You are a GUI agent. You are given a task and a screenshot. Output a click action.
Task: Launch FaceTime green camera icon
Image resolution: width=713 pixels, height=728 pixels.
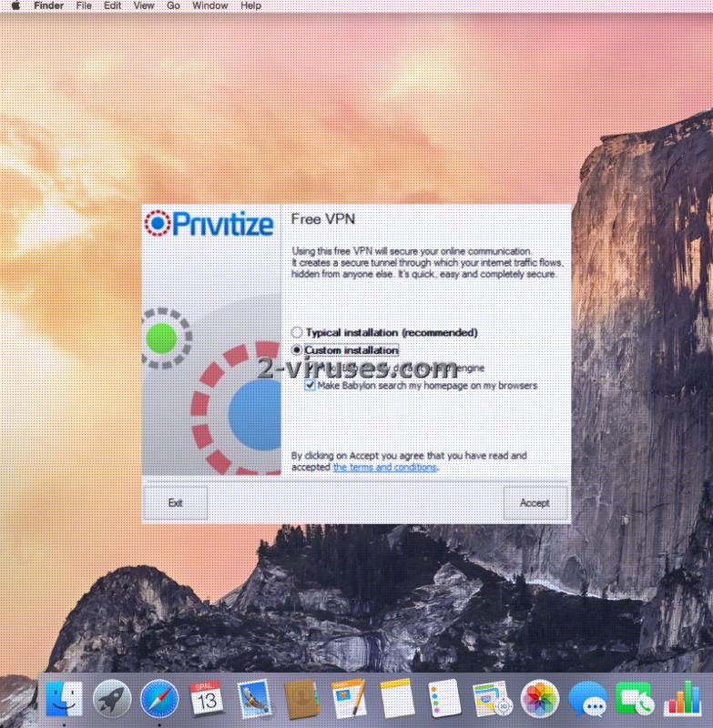coord(635,699)
